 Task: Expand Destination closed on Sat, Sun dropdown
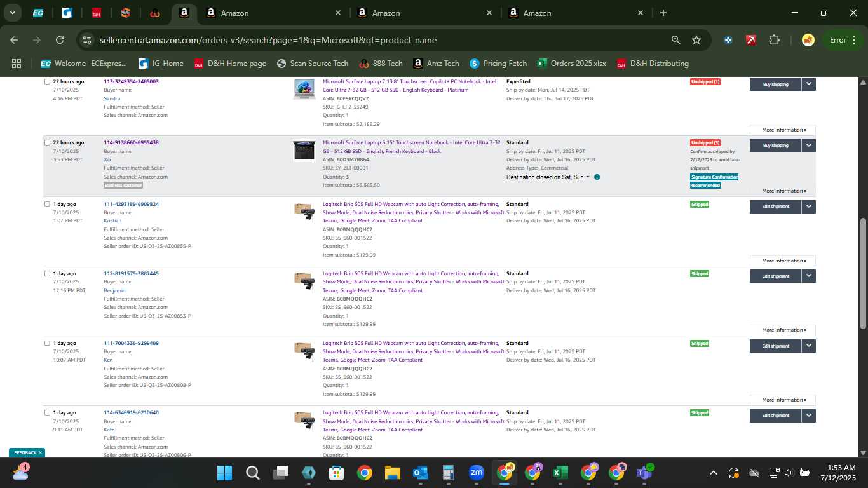click(548, 177)
